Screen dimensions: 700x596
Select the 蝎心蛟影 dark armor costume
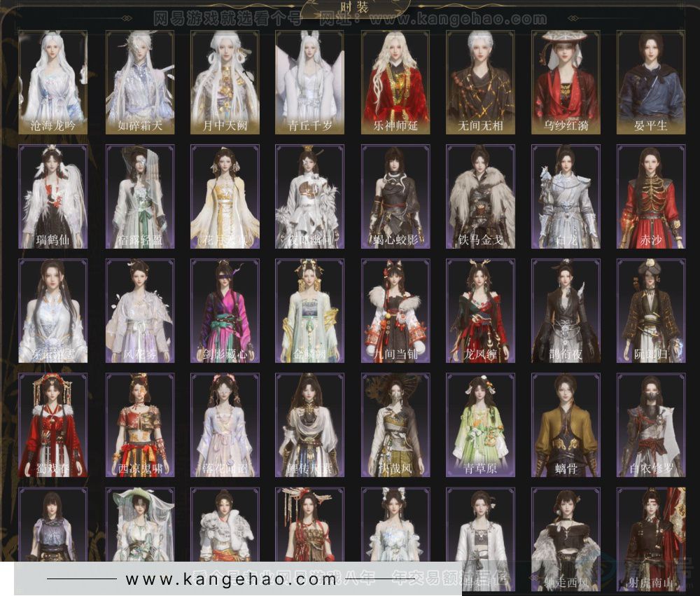coord(395,197)
